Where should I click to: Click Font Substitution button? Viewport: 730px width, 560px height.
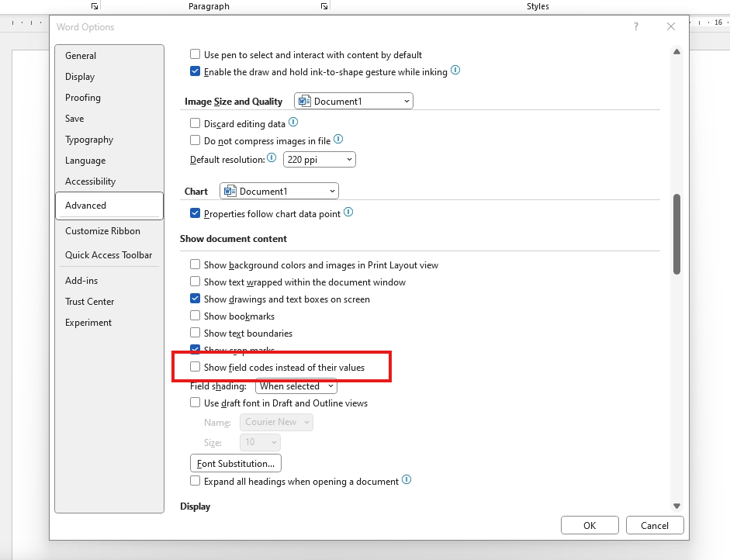[x=236, y=464]
